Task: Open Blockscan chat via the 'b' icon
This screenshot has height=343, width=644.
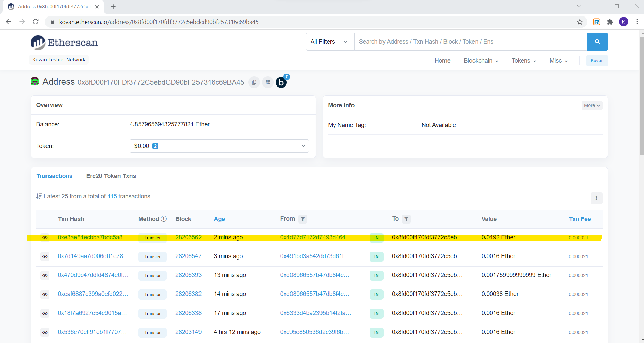Action: coord(281,82)
